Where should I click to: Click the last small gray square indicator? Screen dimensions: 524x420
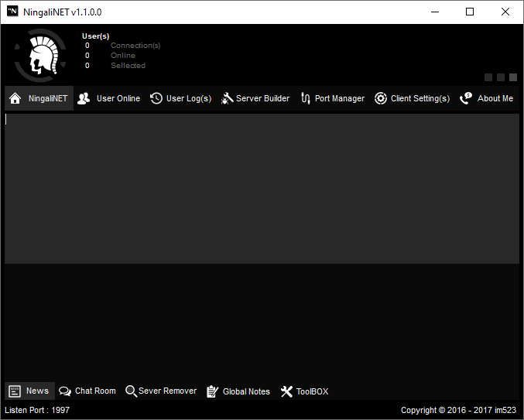point(513,77)
